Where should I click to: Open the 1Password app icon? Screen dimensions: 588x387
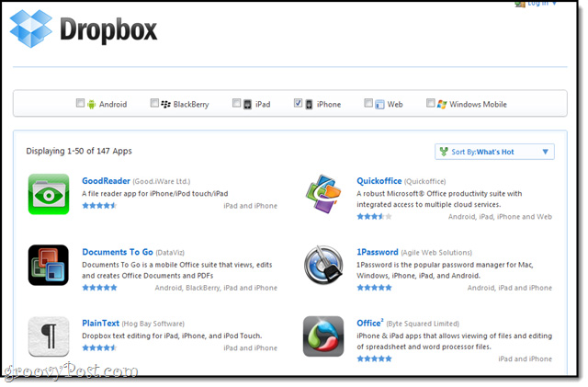(323, 265)
